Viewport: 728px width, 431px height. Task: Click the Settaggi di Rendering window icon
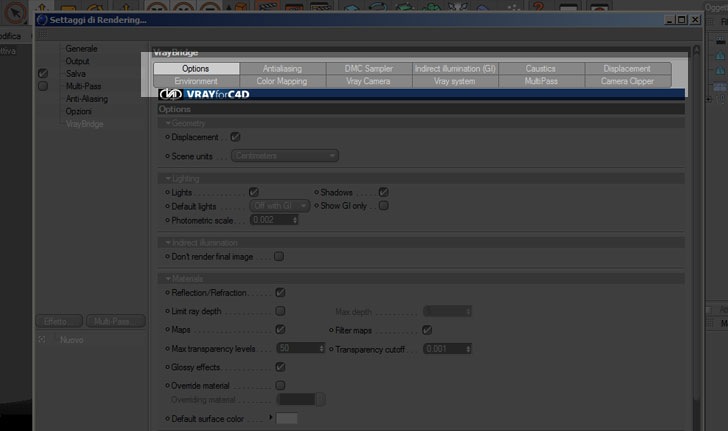pyautogui.click(x=42, y=20)
